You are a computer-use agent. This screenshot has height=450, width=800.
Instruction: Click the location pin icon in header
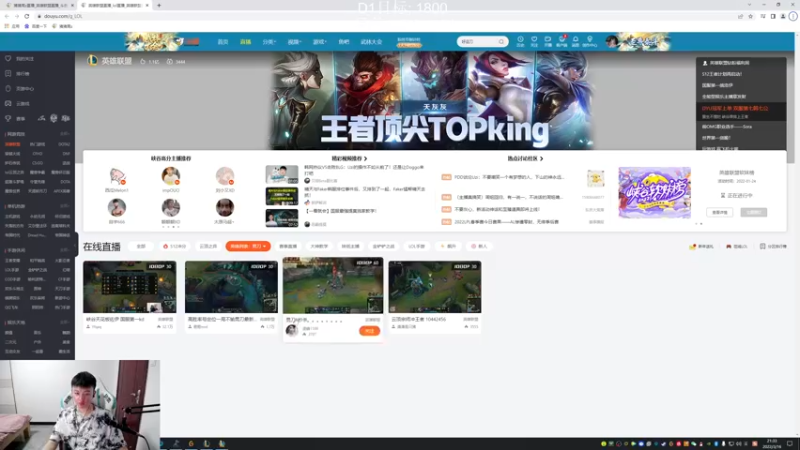click(x=590, y=41)
